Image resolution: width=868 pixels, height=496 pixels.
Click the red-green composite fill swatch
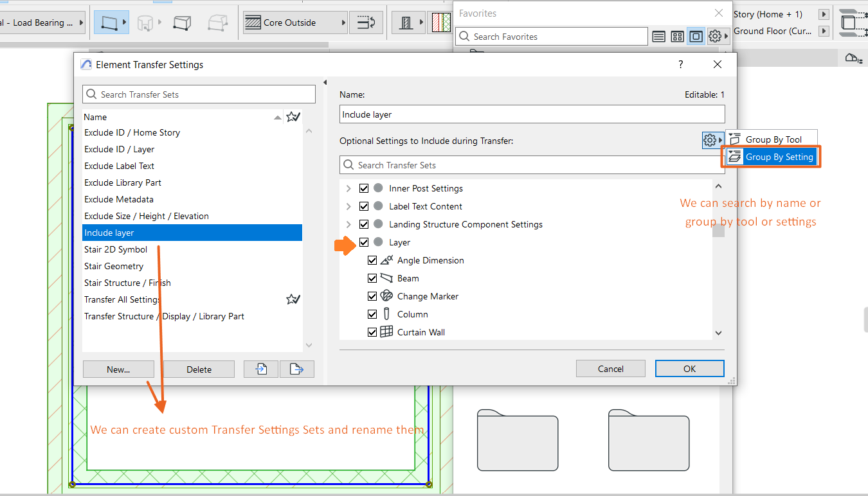[441, 22]
